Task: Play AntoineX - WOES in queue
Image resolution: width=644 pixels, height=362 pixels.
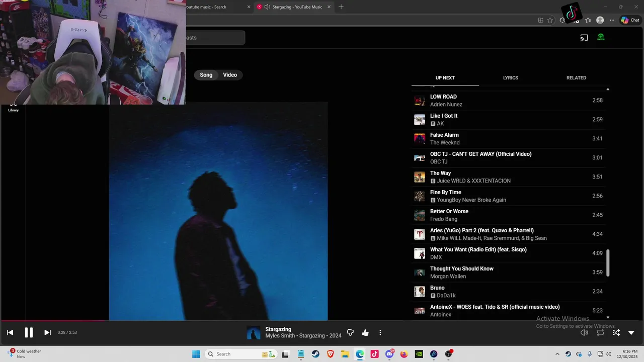Action: coord(508,311)
